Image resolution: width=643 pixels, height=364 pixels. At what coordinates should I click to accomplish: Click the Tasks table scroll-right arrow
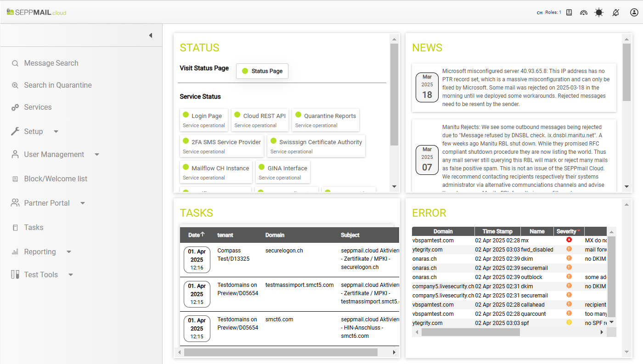394,352
